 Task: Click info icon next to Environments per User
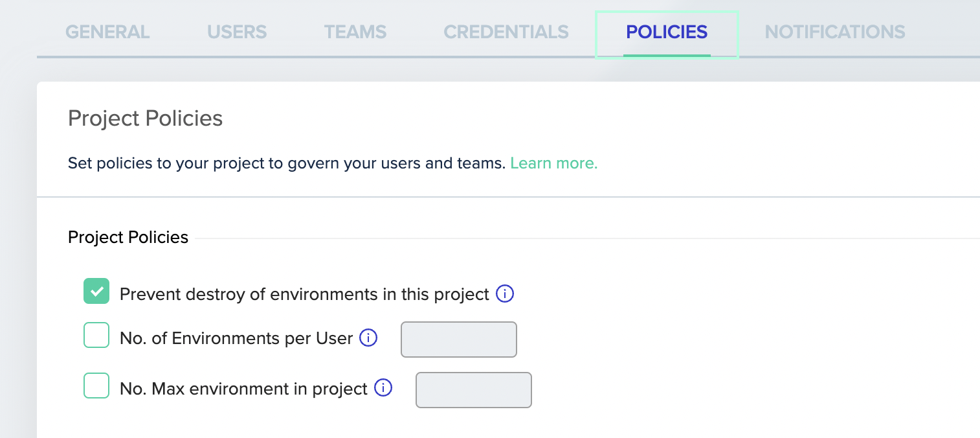pyautogui.click(x=368, y=338)
